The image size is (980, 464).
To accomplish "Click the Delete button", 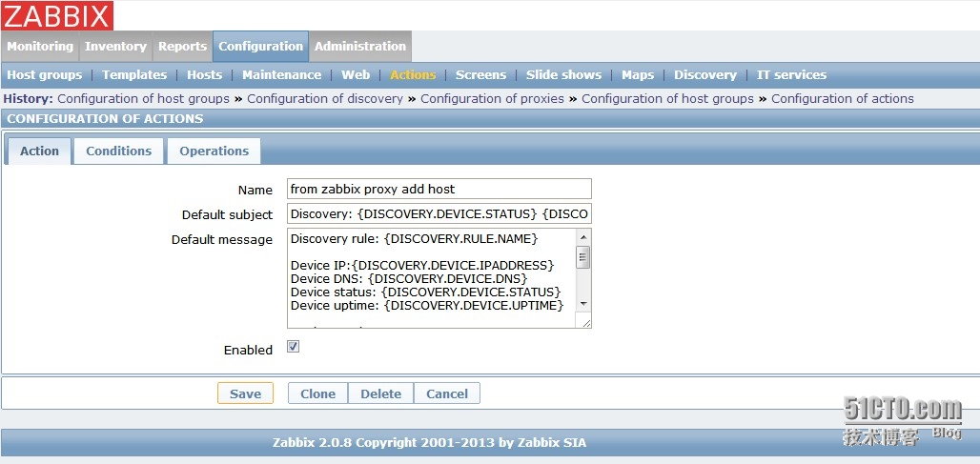I will pos(380,393).
